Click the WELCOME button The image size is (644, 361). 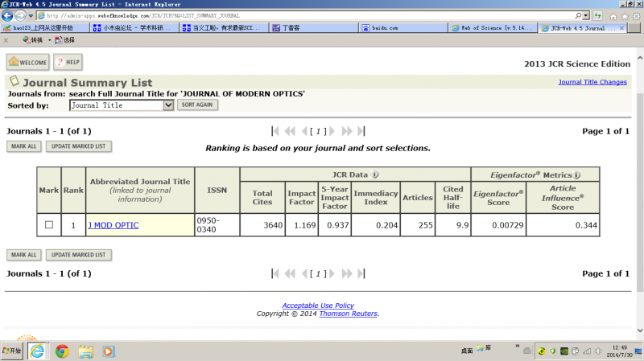(x=28, y=62)
